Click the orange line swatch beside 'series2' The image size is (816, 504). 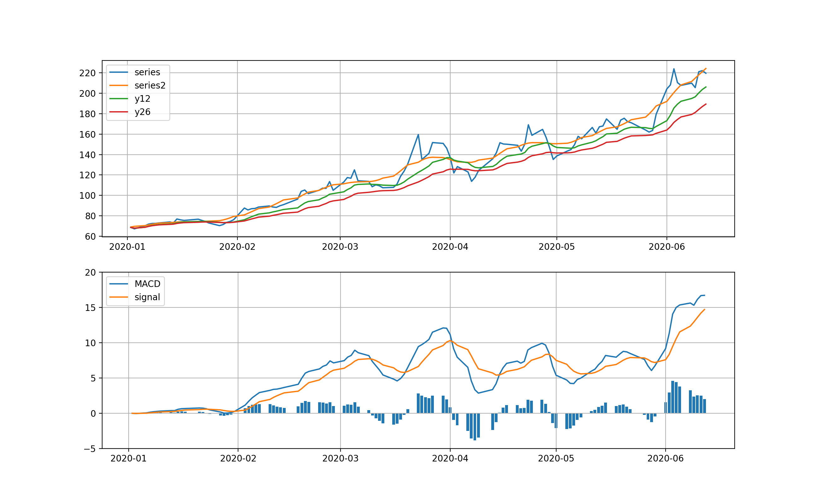pyautogui.click(x=119, y=86)
